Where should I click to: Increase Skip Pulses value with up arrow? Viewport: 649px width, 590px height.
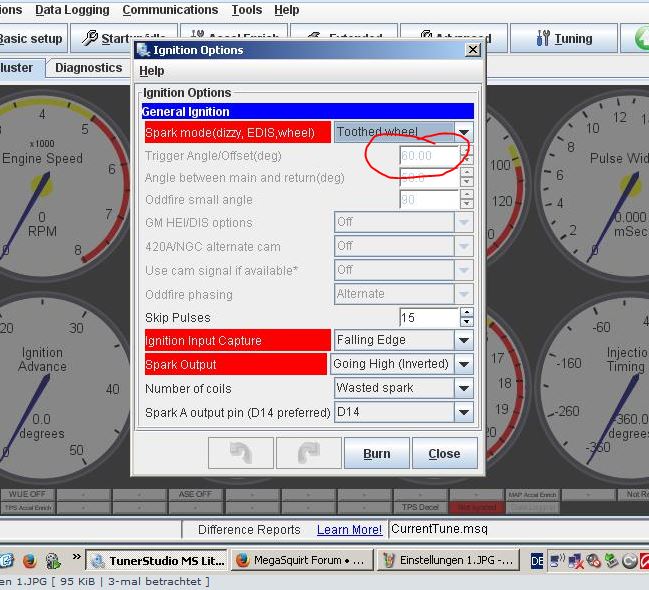[466, 312]
